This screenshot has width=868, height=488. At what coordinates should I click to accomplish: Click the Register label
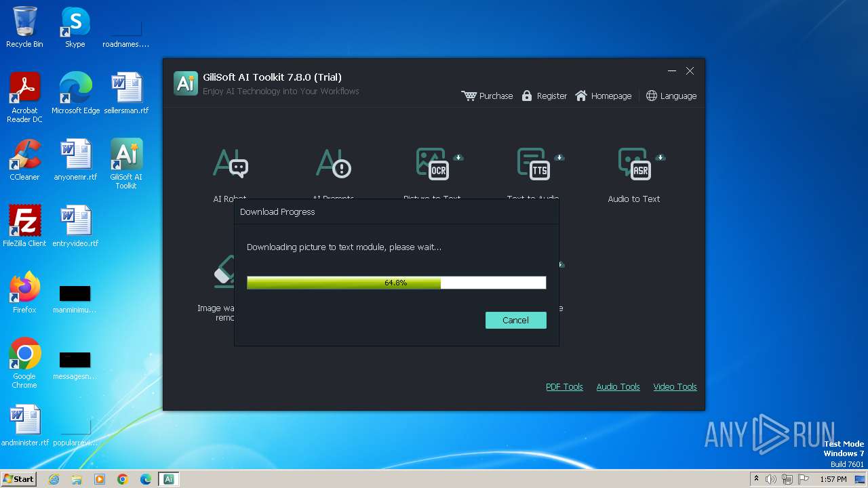pos(551,96)
